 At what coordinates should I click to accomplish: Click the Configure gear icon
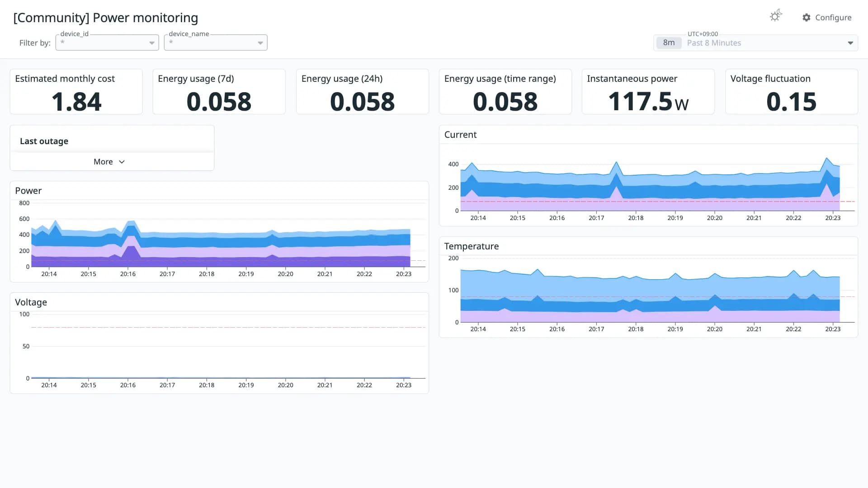point(807,18)
